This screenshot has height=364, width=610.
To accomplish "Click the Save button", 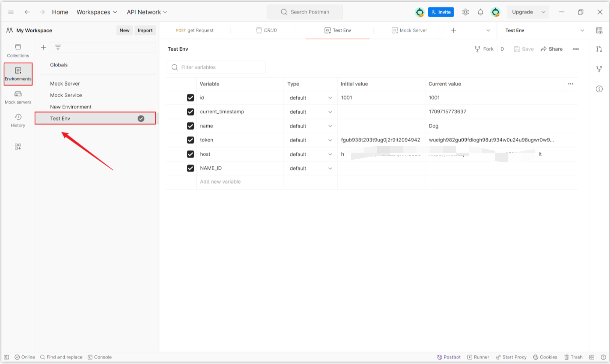I will tap(524, 49).
